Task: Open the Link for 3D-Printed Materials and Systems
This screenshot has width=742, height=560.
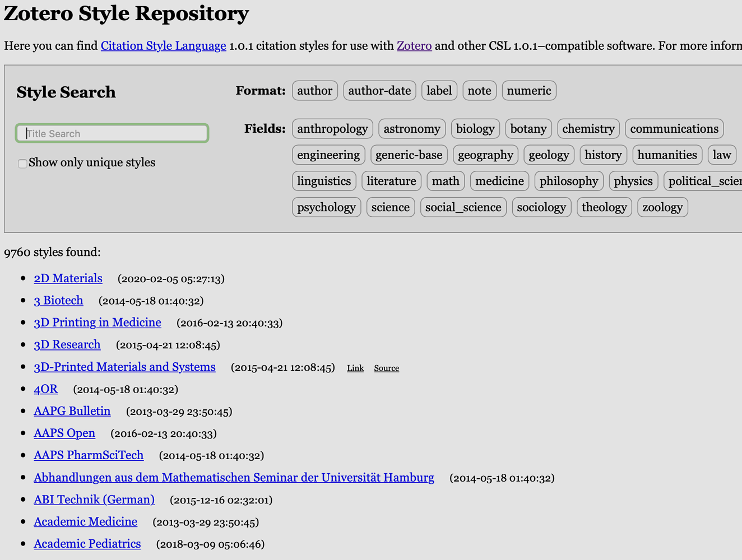Action: (355, 368)
